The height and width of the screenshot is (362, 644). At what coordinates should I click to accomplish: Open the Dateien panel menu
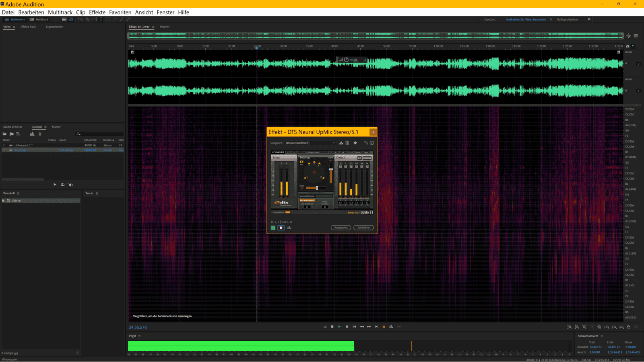click(x=45, y=127)
